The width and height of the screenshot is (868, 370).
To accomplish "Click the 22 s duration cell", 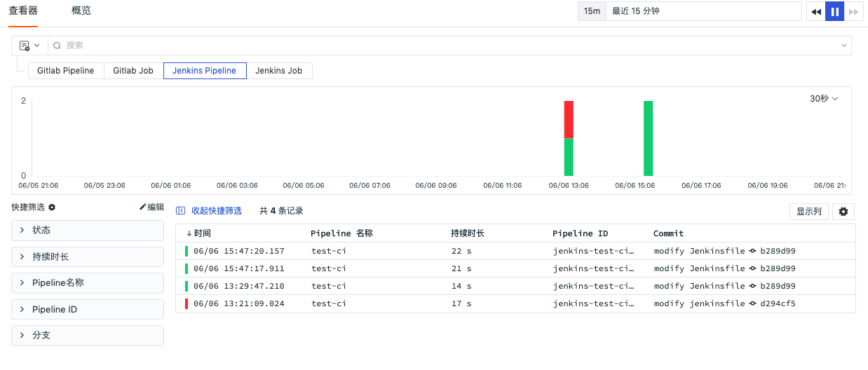I will click(x=461, y=251).
